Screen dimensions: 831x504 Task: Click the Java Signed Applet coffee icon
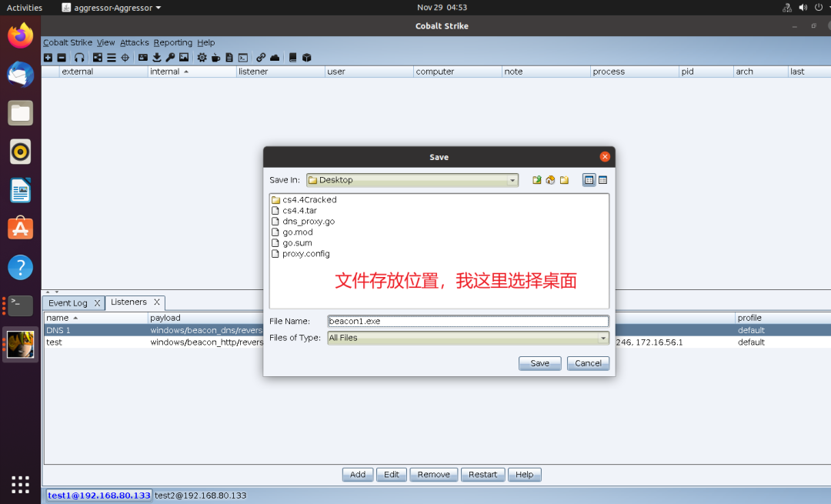[x=215, y=58]
